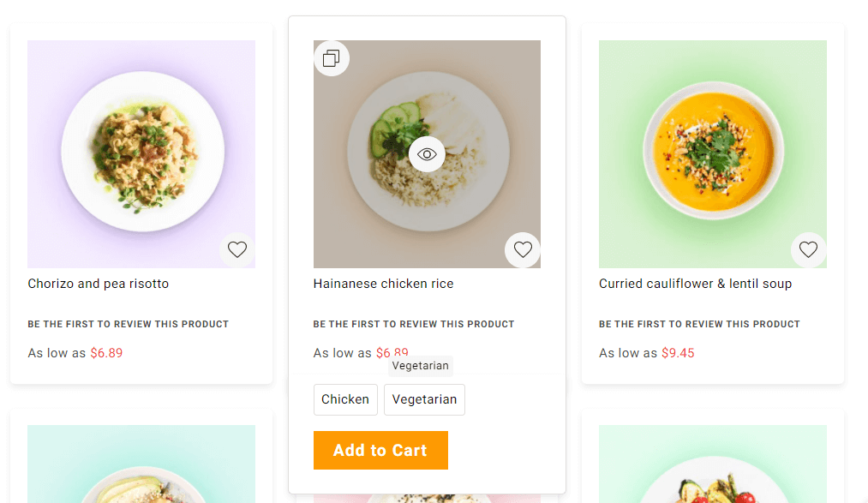This screenshot has height=503, width=868.
Task: Click the review link under Chorizo and pea risotto
Action: (x=128, y=324)
